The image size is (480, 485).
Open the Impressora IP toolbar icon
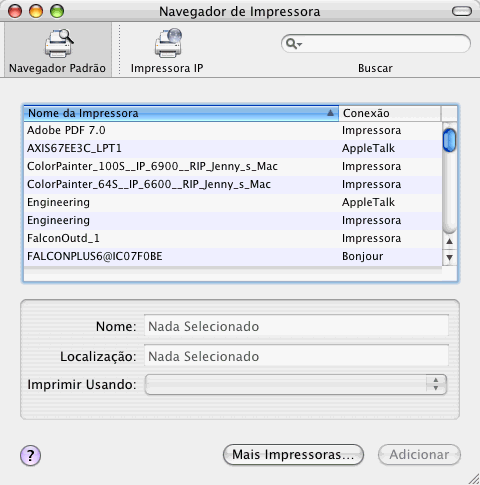point(168,43)
